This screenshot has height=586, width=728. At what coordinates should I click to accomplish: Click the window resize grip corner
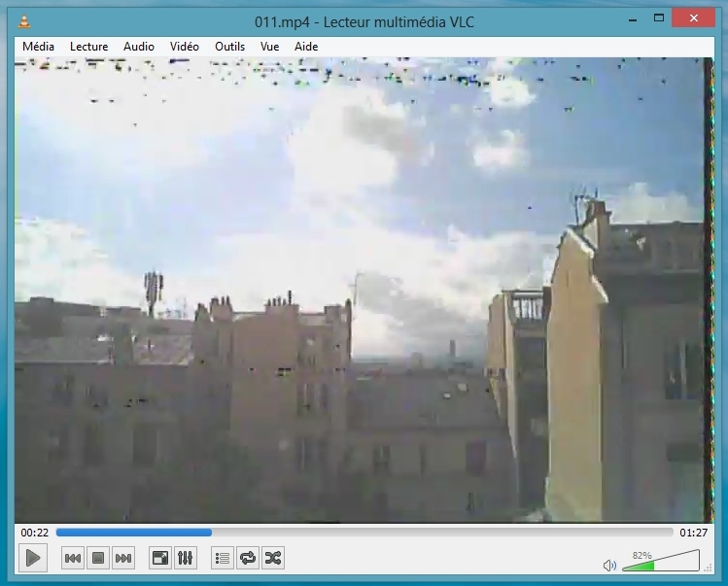pos(708,568)
